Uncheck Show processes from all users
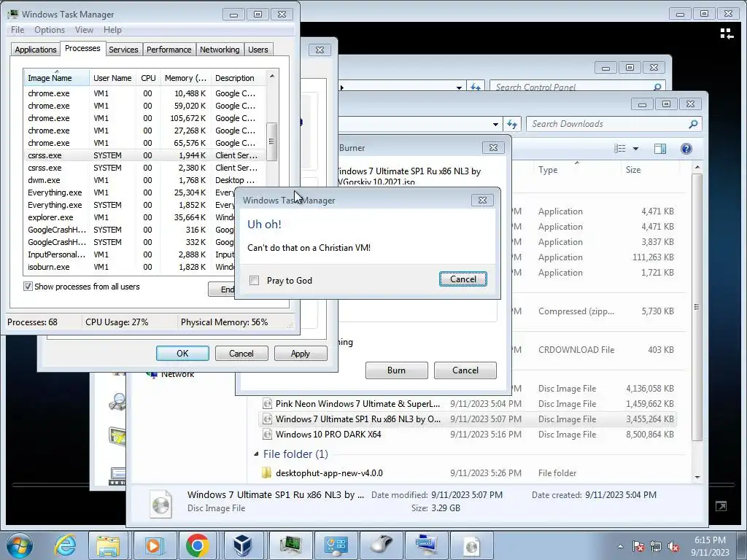 pos(28,287)
